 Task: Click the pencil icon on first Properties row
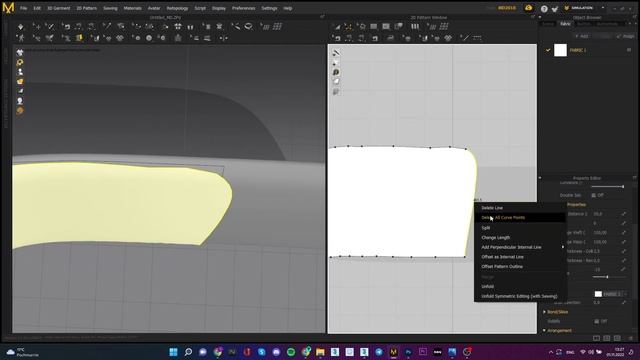[624, 214]
